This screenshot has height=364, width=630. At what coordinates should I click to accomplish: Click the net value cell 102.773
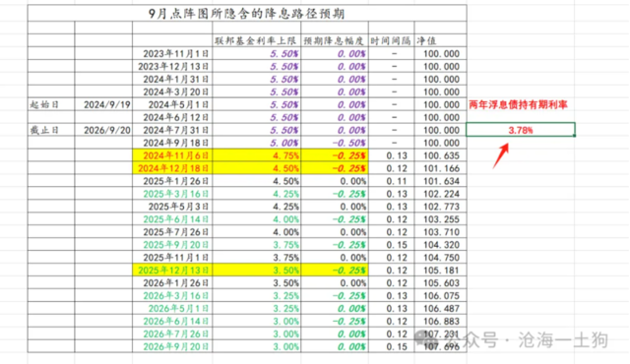click(x=440, y=207)
